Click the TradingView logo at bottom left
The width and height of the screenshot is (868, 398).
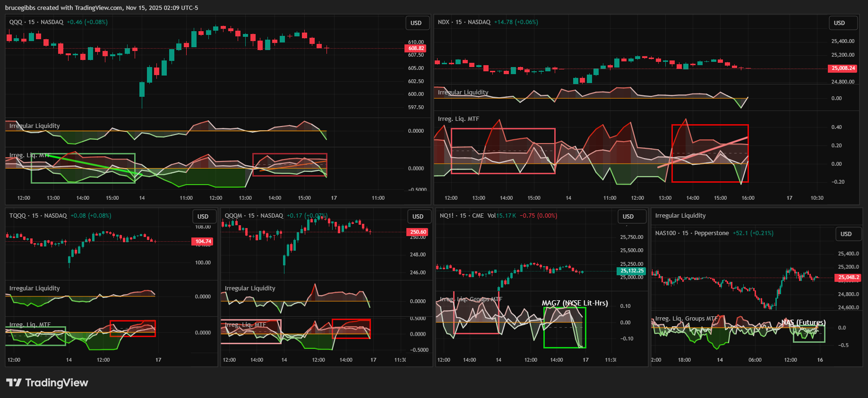click(47, 382)
